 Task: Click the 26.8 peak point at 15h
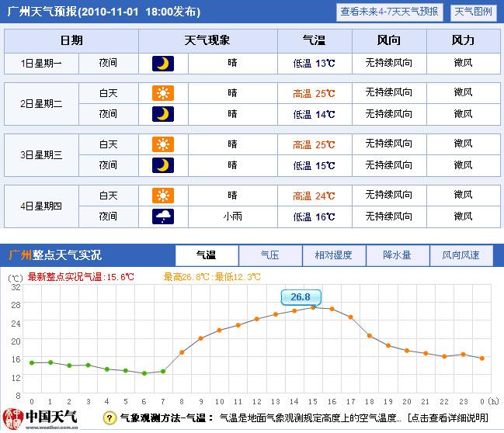[x=313, y=308]
